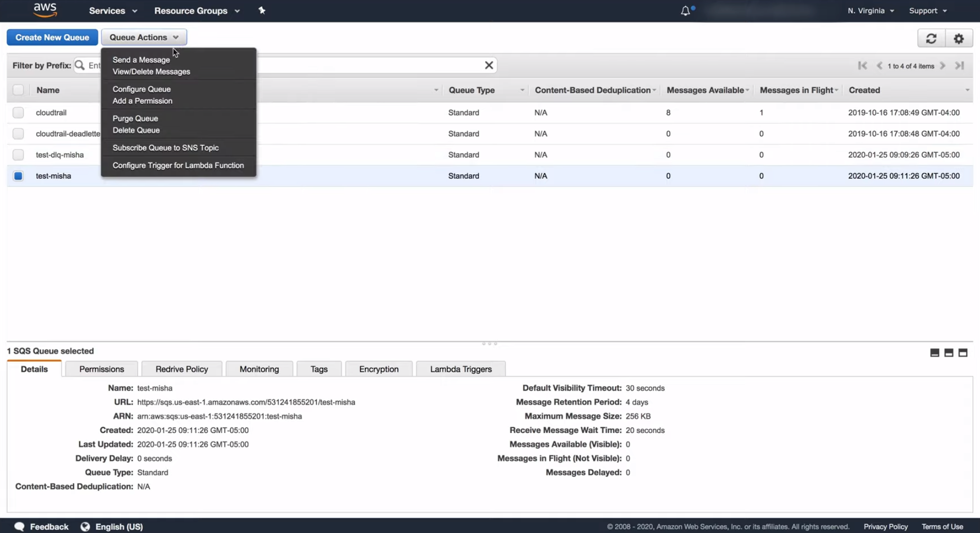
Task: Open the notifications bell
Action: point(685,11)
